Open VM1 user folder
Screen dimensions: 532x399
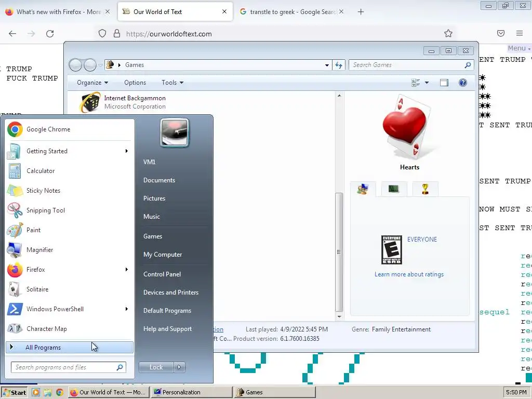point(149,162)
